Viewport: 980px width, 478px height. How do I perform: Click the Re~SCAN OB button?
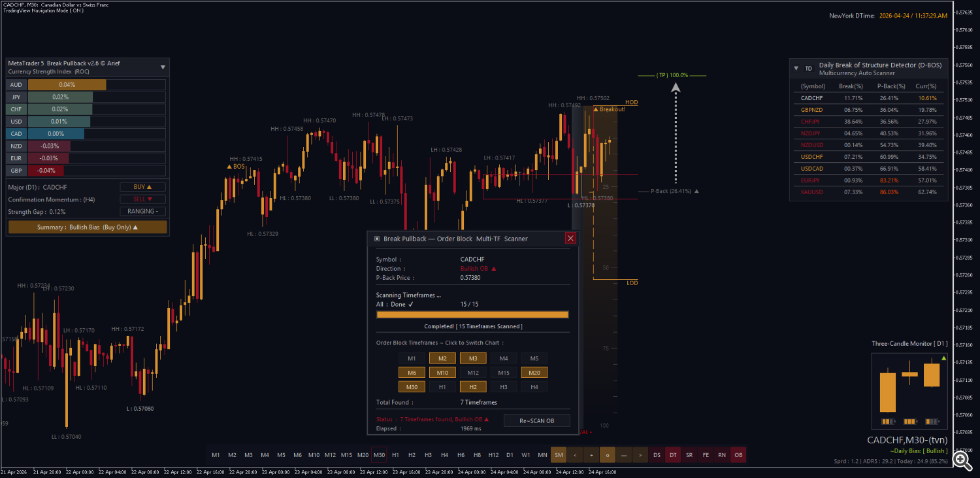pos(536,420)
